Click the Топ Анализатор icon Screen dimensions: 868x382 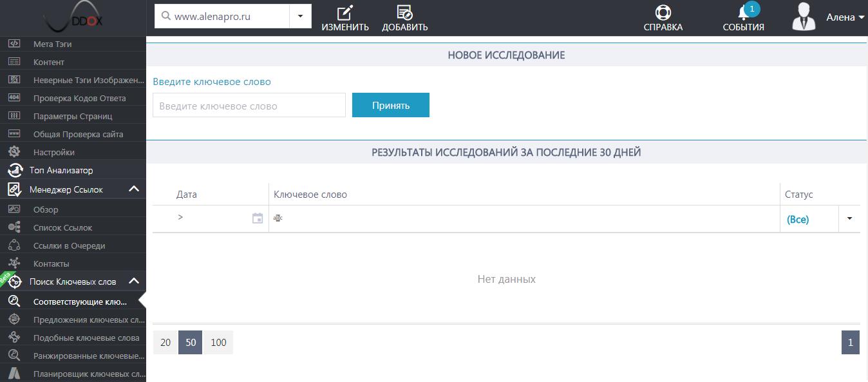tap(14, 171)
